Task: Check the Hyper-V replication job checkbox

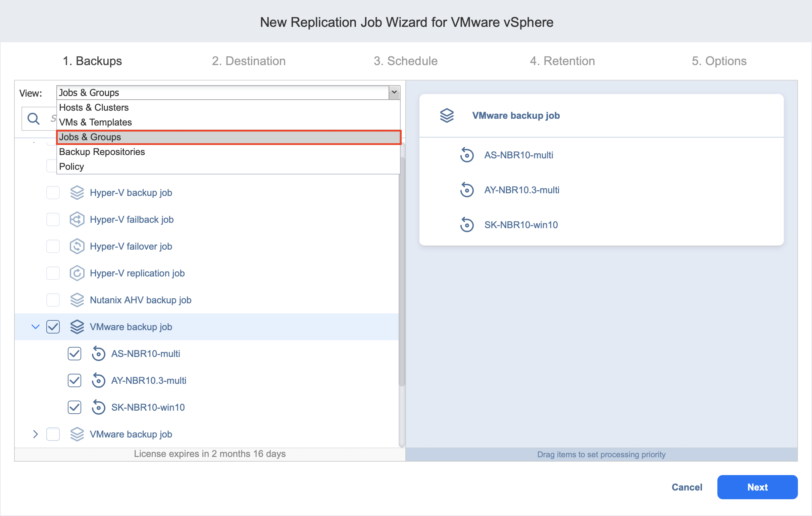Action: [53, 273]
